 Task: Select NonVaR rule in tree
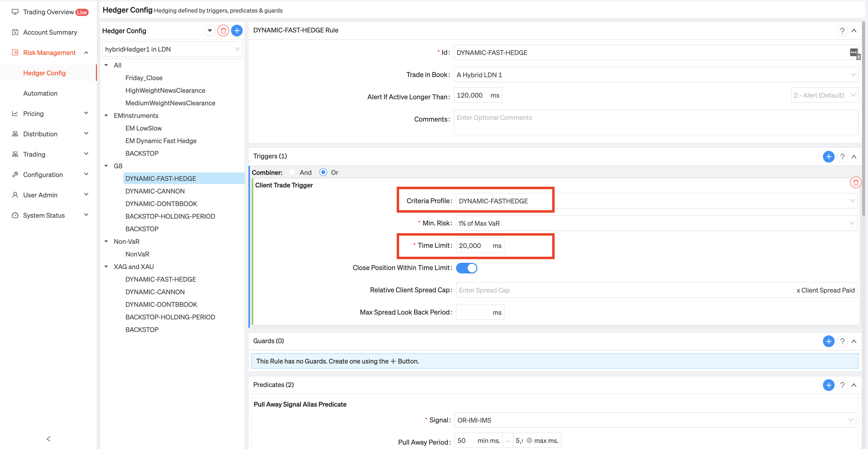[137, 254]
